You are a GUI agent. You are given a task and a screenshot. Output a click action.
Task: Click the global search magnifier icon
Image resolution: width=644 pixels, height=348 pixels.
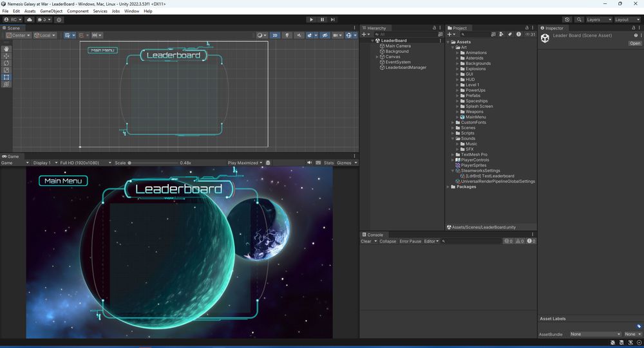pyautogui.click(x=579, y=19)
